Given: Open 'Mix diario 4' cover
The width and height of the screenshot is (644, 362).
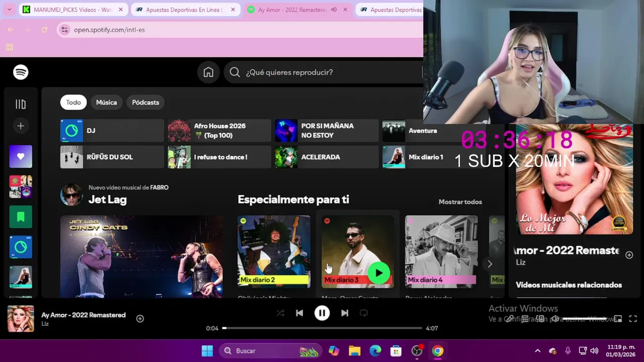Looking at the screenshot, I should [441, 252].
